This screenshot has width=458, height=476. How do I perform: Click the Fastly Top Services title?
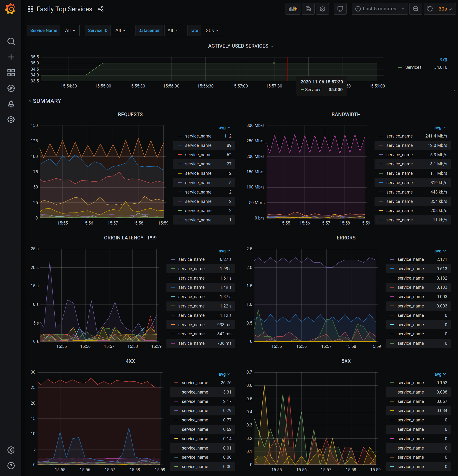click(64, 9)
